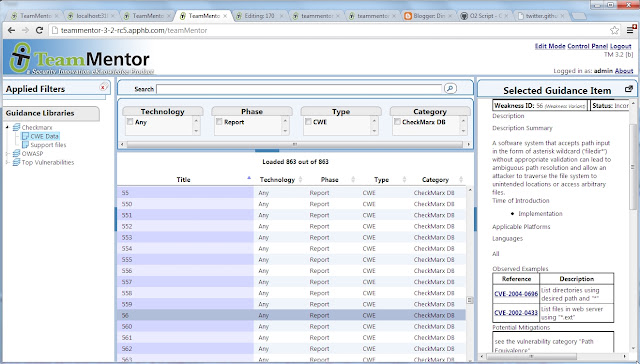Viewport: 640px width, 364px height.
Task: Open the Control Panel link
Action: click(x=587, y=46)
